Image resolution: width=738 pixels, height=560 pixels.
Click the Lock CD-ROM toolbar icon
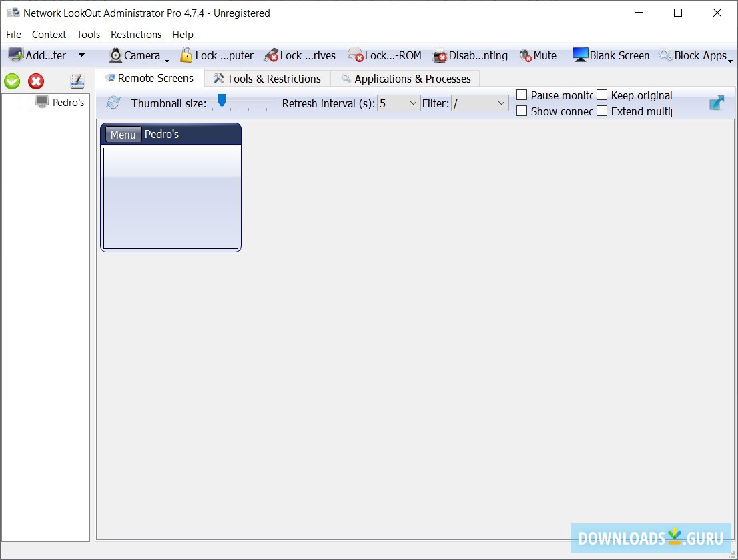pos(383,55)
